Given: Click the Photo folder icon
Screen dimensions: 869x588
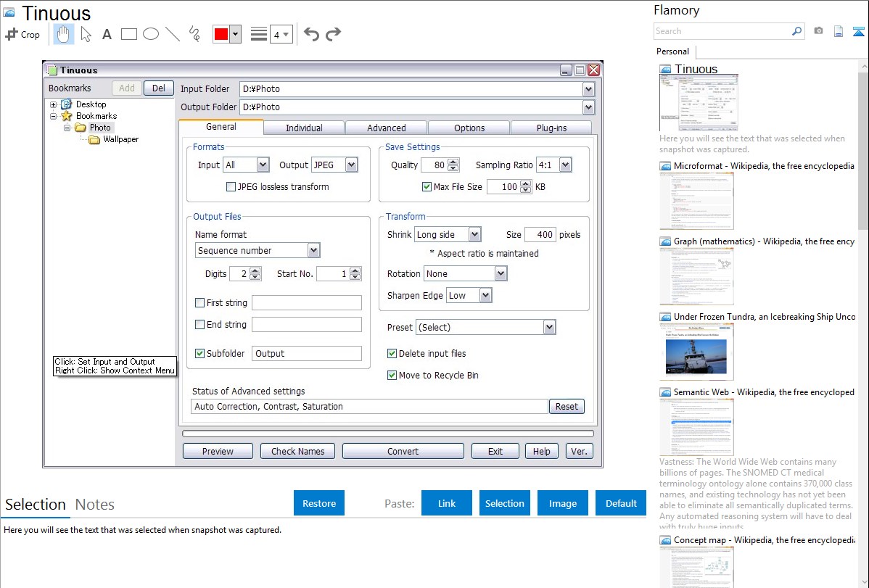Looking at the screenshot, I should click(81, 128).
